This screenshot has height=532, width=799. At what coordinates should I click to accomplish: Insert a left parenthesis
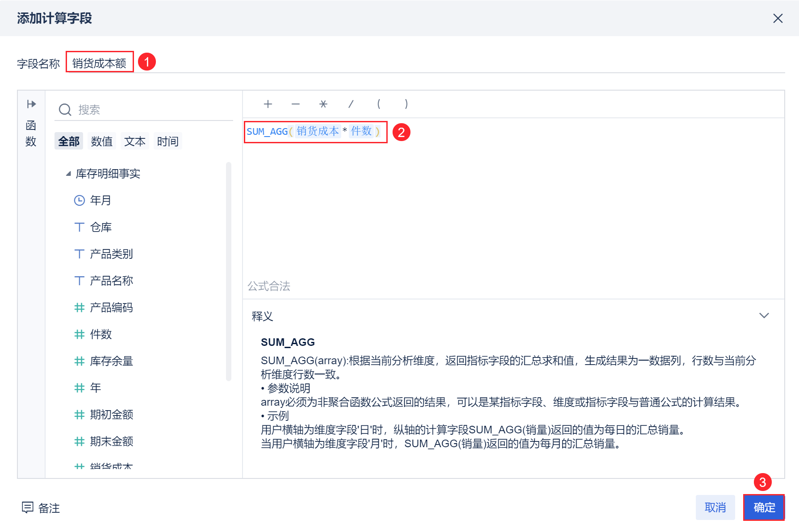[379, 104]
